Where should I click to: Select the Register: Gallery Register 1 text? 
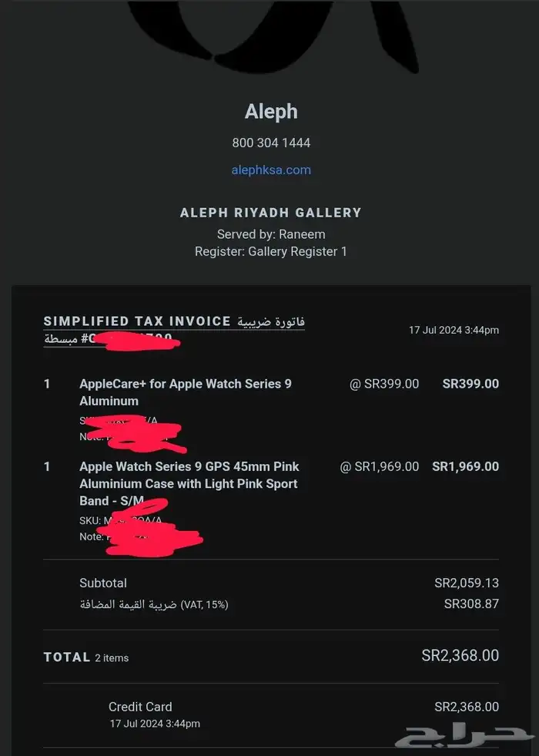point(271,251)
